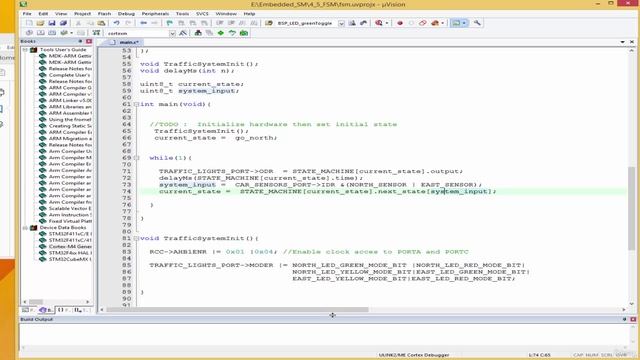
Task: Open the Project menu
Action: click(82, 13)
